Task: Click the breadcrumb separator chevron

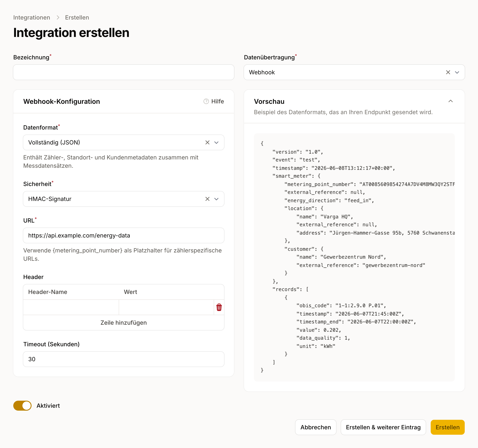Action: click(58, 18)
